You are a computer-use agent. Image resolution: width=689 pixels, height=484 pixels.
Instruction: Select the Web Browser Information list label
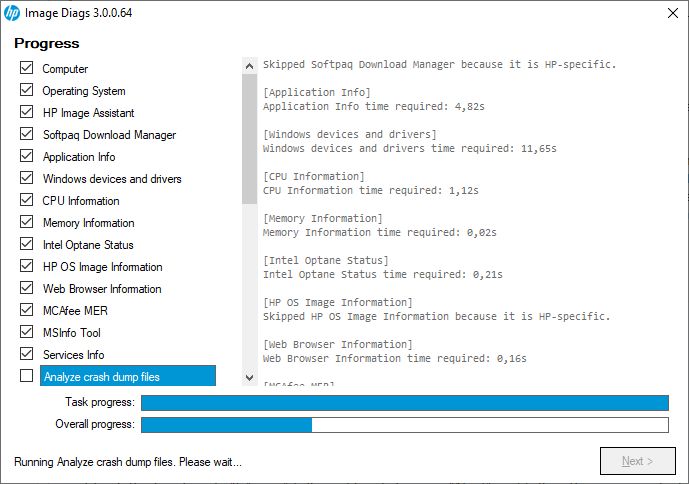coord(102,289)
